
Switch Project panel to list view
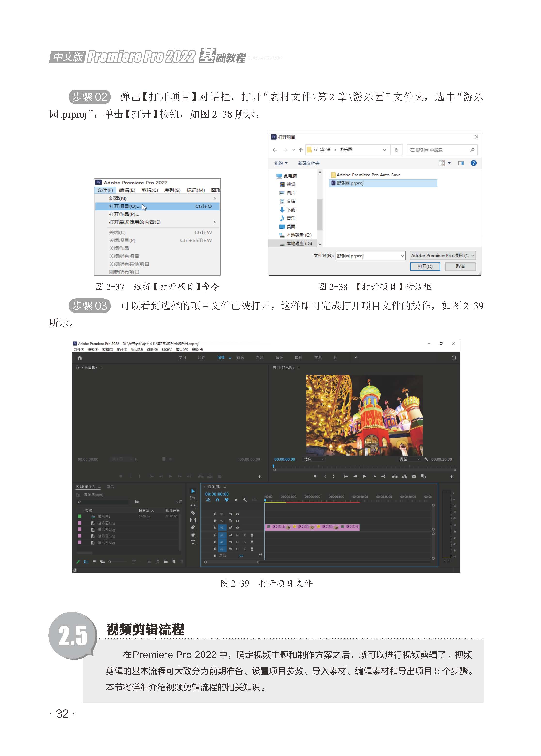pos(86,562)
